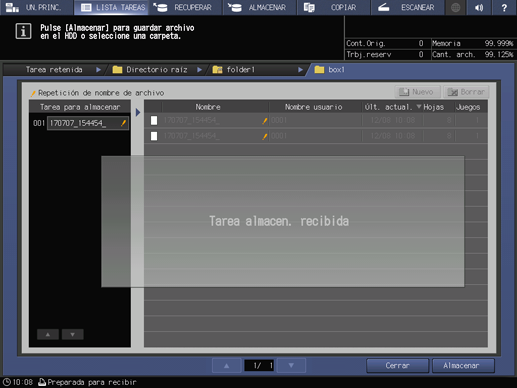Click the clock icon in the status bar
This screenshot has width=517, height=388.
tap(7, 382)
